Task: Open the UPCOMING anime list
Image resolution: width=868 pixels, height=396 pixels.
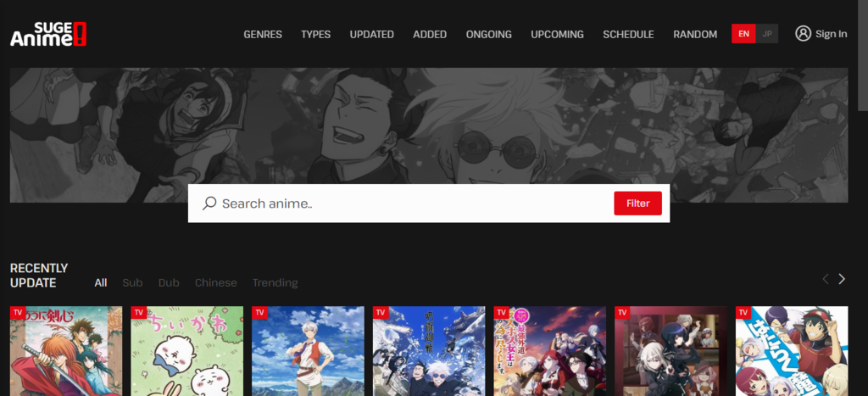Action: pos(557,34)
